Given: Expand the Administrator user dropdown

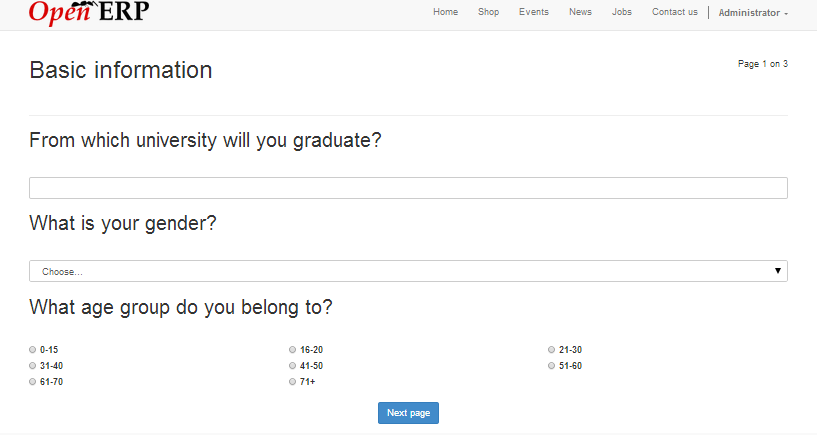Looking at the screenshot, I should point(753,13).
